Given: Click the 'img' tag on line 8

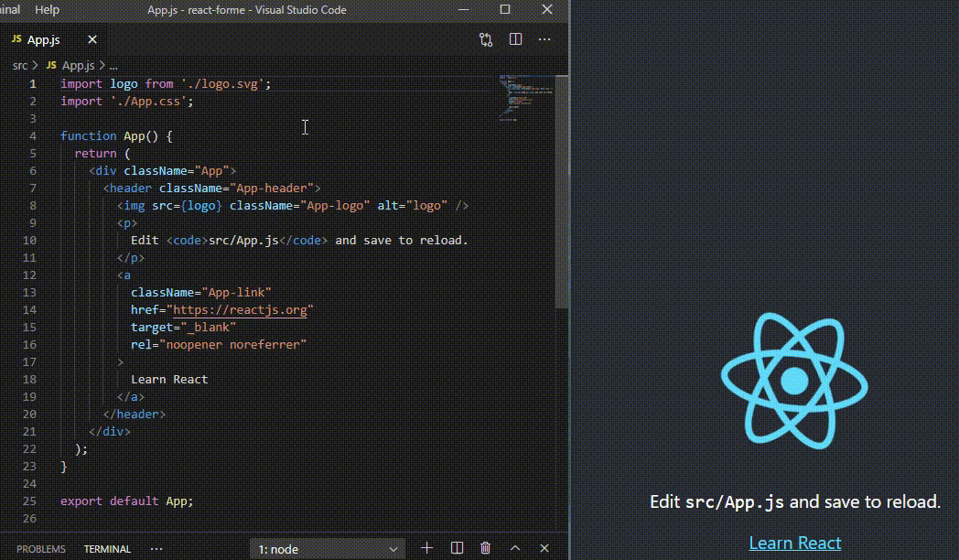Looking at the screenshot, I should [x=134, y=206].
